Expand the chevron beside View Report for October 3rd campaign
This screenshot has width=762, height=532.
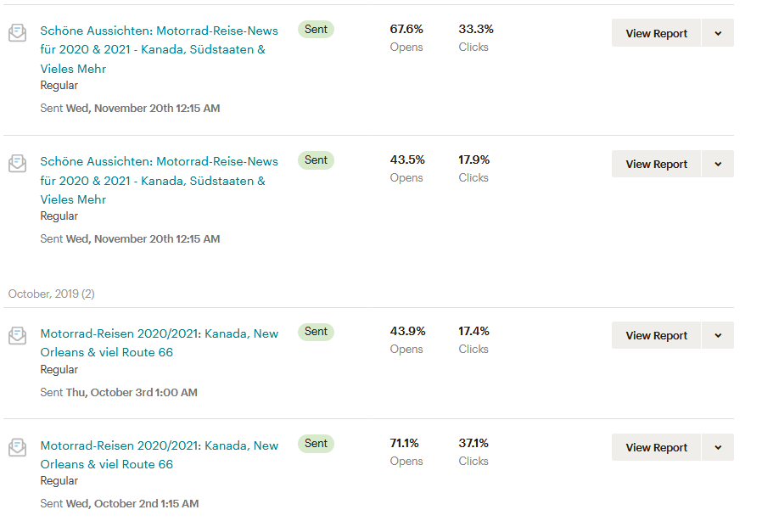717,335
